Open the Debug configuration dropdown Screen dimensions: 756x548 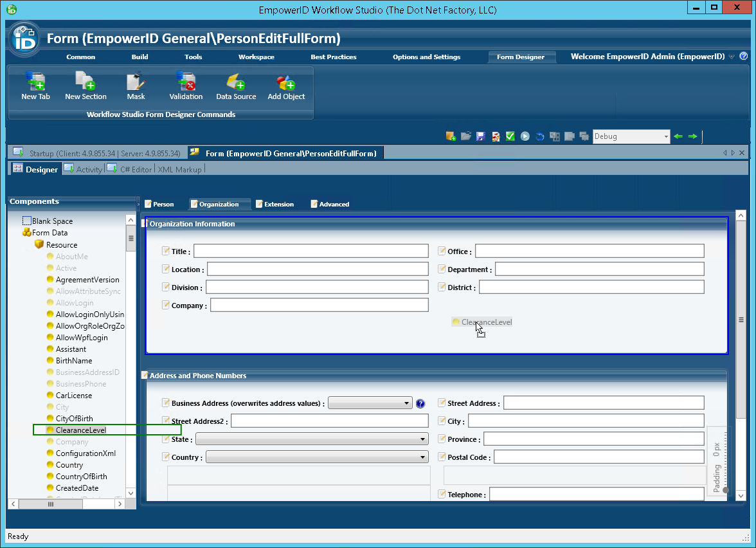tap(665, 136)
